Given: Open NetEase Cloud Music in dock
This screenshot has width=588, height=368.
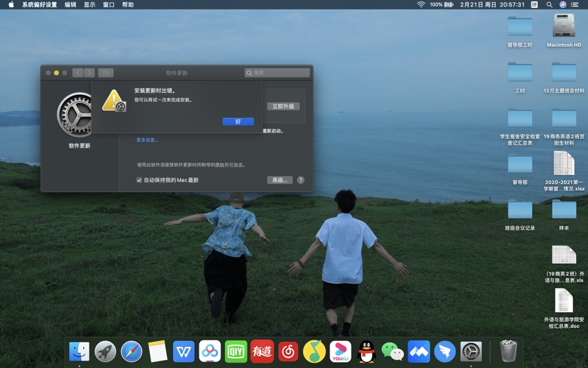Looking at the screenshot, I should 288,352.
